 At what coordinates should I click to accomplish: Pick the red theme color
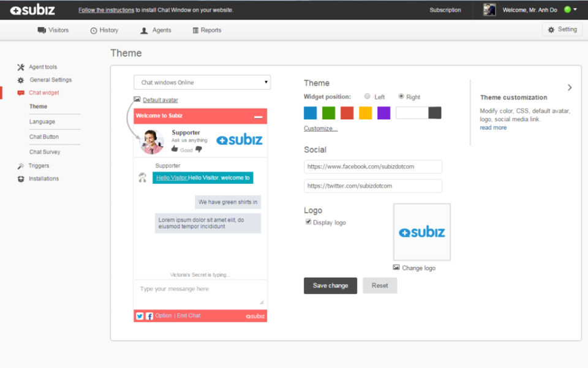pos(347,113)
